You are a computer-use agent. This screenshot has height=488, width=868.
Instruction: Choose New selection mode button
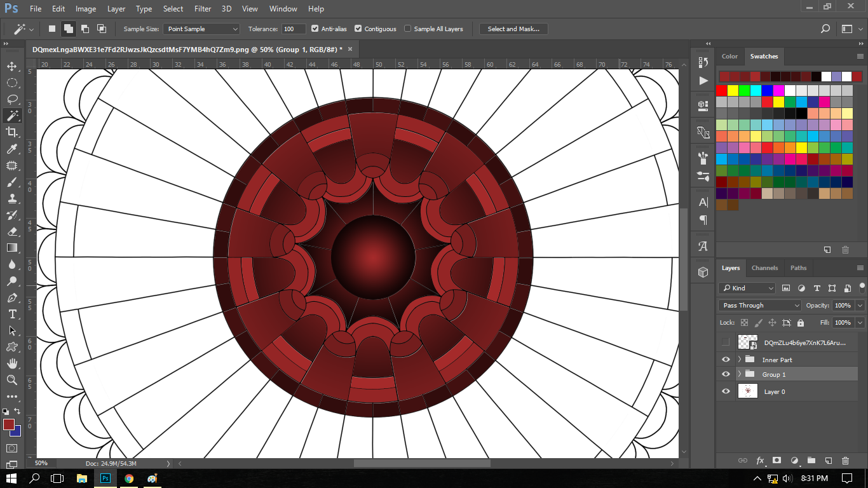[52, 29]
